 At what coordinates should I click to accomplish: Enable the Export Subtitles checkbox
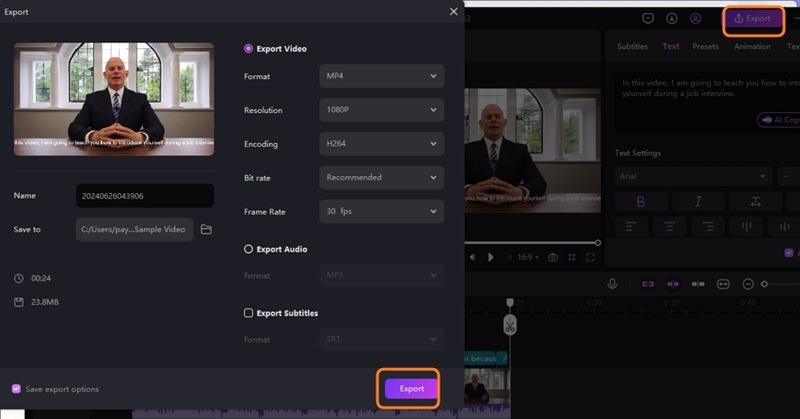click(248, 313)
